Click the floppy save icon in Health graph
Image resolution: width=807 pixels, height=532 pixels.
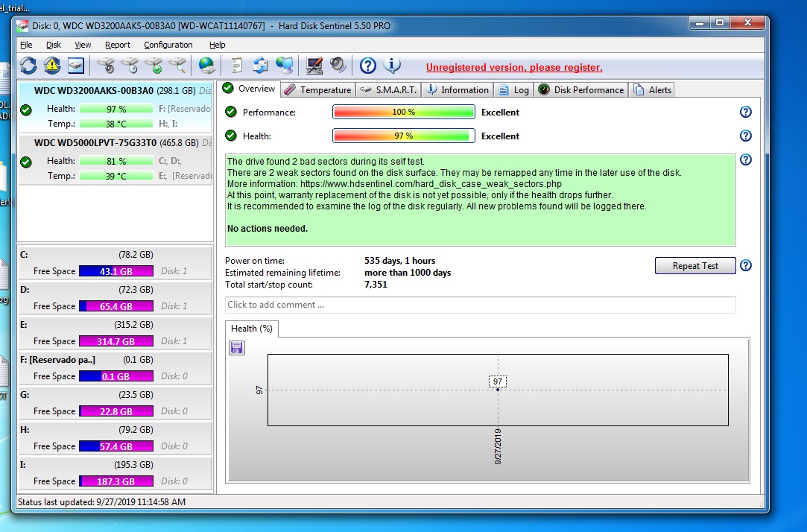pos(237,348)
